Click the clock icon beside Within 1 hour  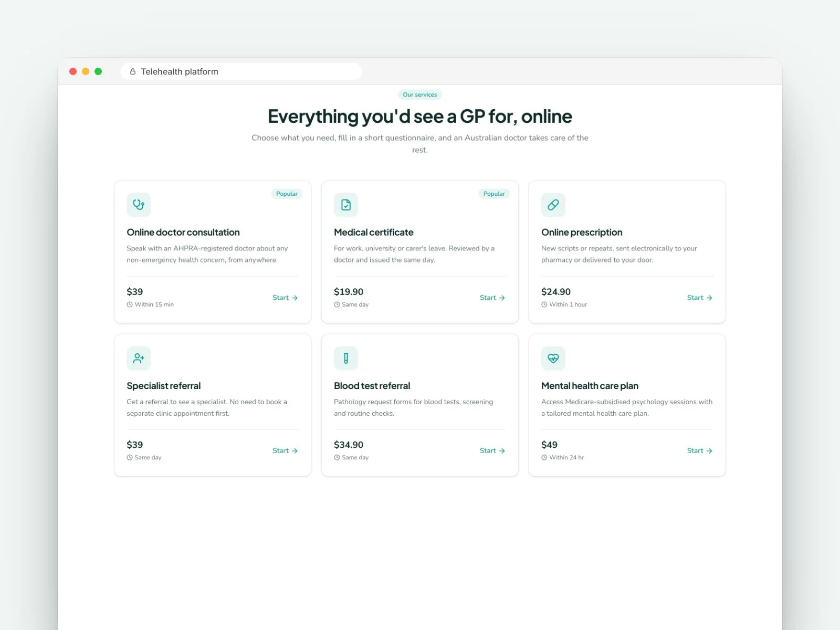(x=544, y=304)
